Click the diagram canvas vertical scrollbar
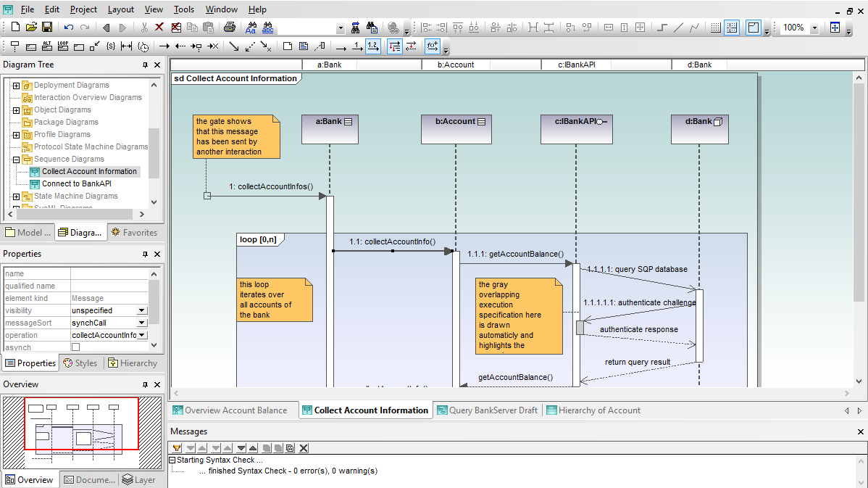 859,229
